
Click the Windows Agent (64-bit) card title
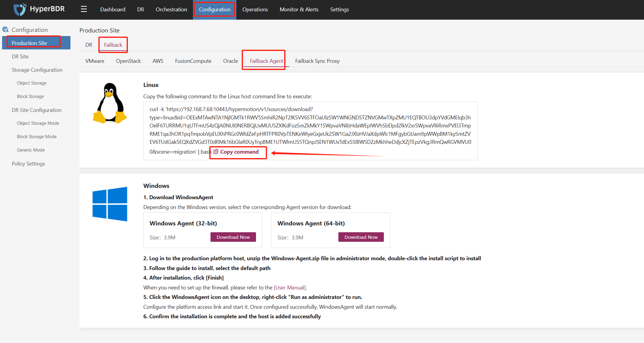tap(311, 223)
